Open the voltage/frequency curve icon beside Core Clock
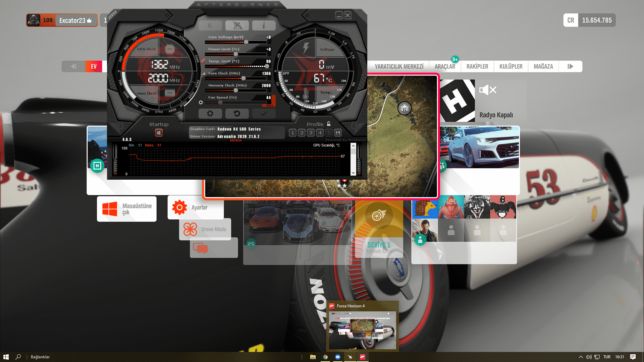 [x=204, y=73]
